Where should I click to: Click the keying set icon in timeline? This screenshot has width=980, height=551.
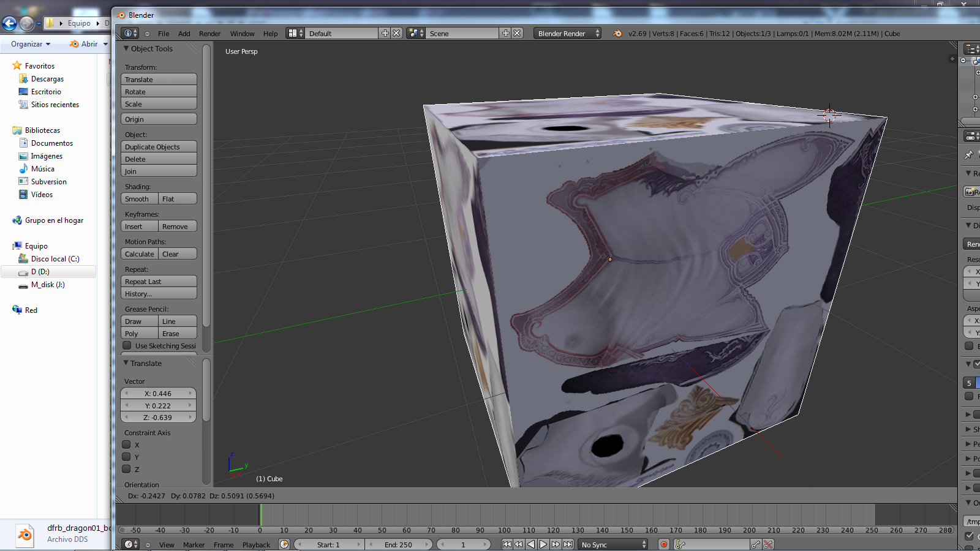[680, 544]
